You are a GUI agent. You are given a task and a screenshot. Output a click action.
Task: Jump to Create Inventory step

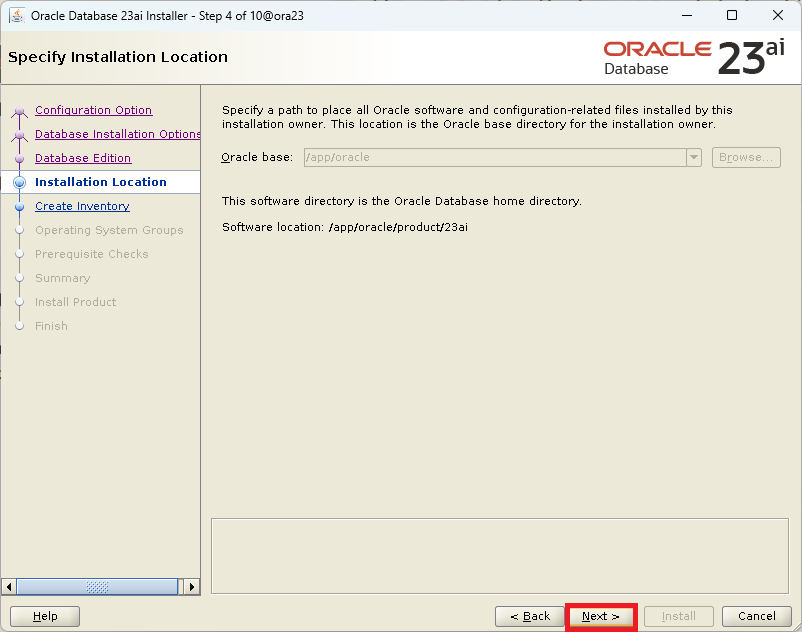click(82, 206)
